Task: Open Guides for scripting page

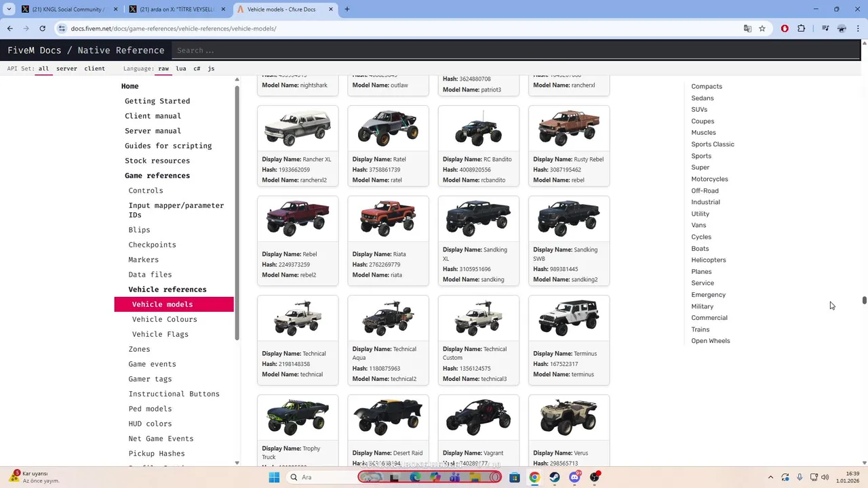Action: point(168,146)
